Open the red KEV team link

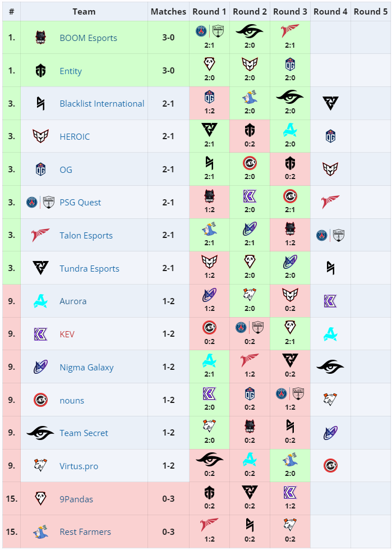coord(67,334)
